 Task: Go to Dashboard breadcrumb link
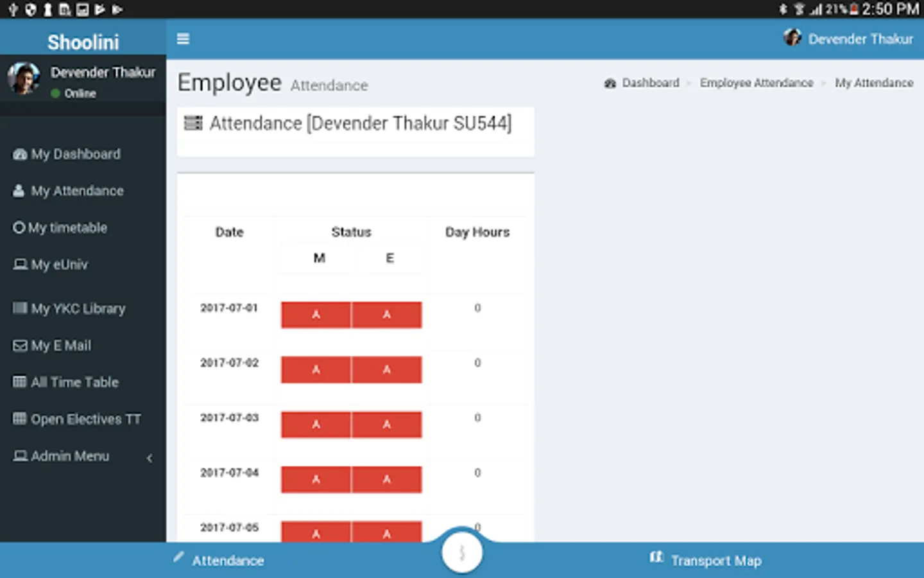click(x=651, y=83)
